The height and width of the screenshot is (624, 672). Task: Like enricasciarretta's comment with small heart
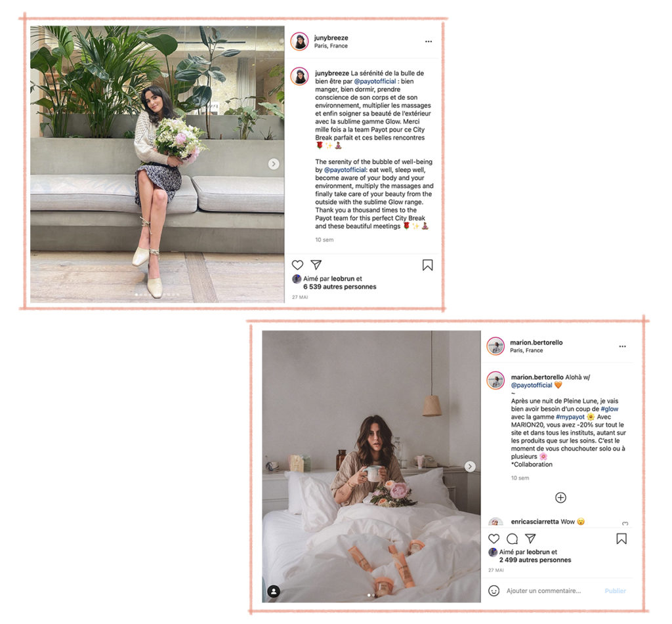click(625, 524)
